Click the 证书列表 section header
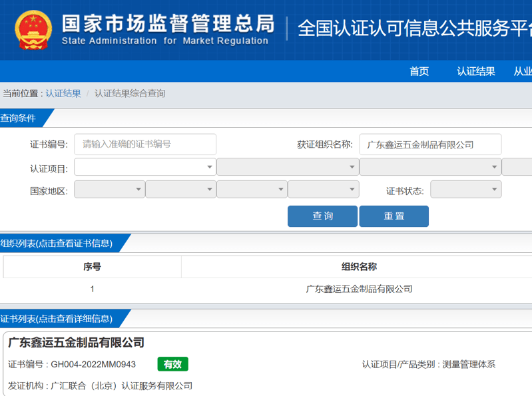This screenshot has height=396, width=532. click(57, 319)
